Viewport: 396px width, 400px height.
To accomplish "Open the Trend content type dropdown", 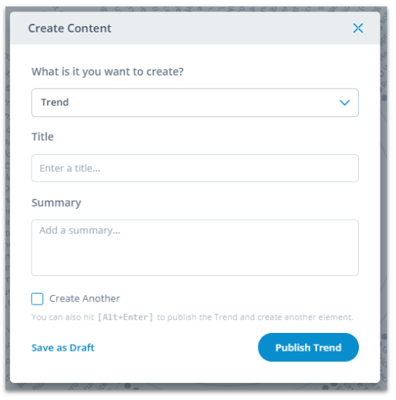I will point(195,102).
